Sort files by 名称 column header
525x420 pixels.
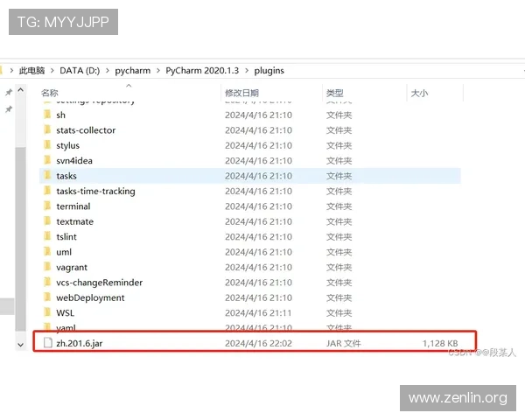(x=50, y=93)
